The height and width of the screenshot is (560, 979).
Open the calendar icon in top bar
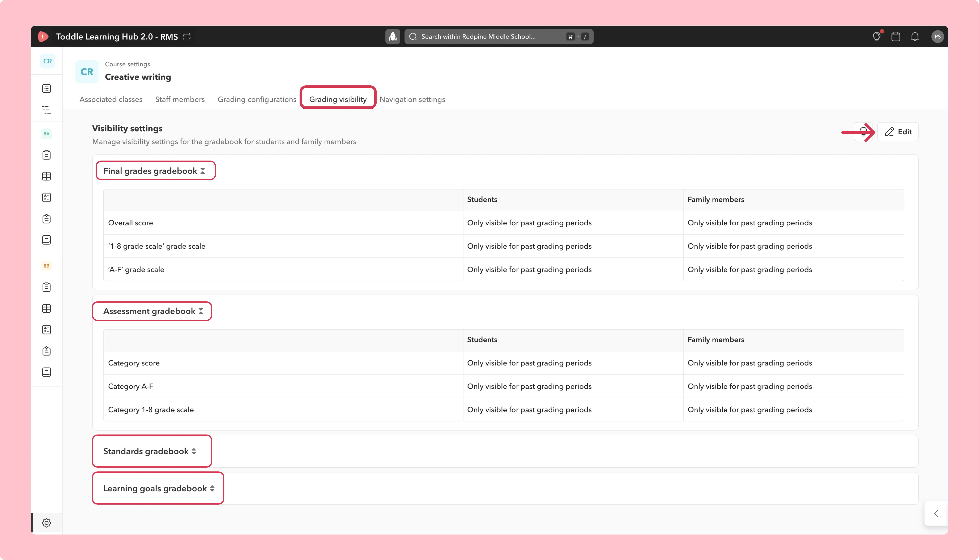click(x=896, y=36)
